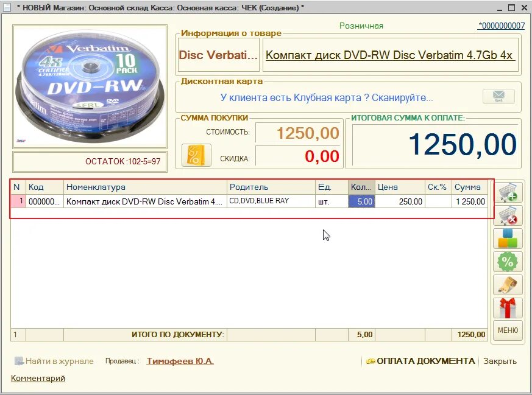This screenshot has height=395, width=532.
Task: Click the СТОИМОСТЬ value 1250,00
Action: (298, 133)
